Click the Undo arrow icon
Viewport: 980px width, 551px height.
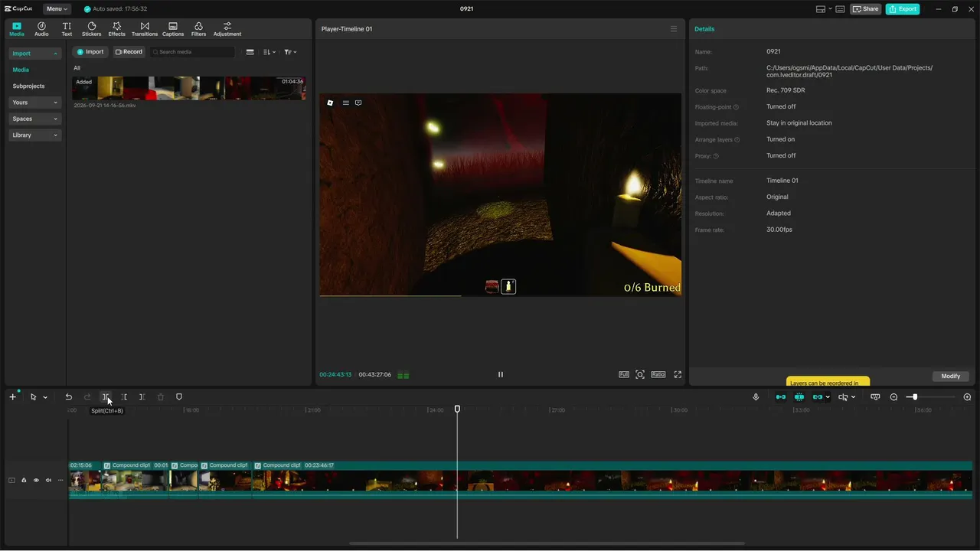pyautogui.click(x=68, y=397)
